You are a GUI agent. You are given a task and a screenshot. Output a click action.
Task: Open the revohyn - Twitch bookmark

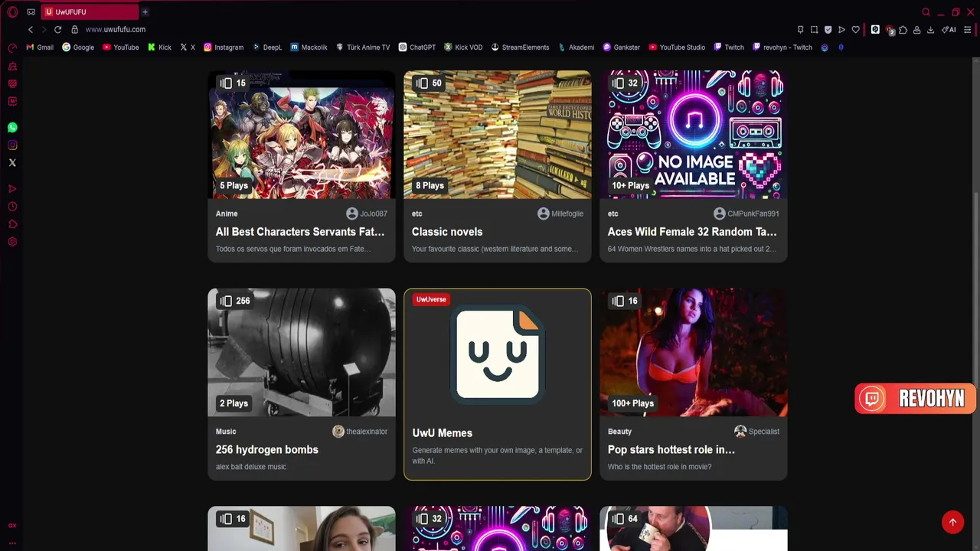tap(782, 47)
